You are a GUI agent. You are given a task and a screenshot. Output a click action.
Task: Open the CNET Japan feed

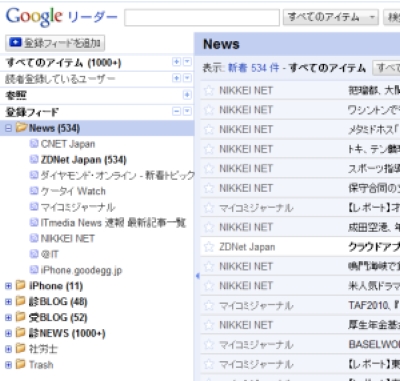68,144
